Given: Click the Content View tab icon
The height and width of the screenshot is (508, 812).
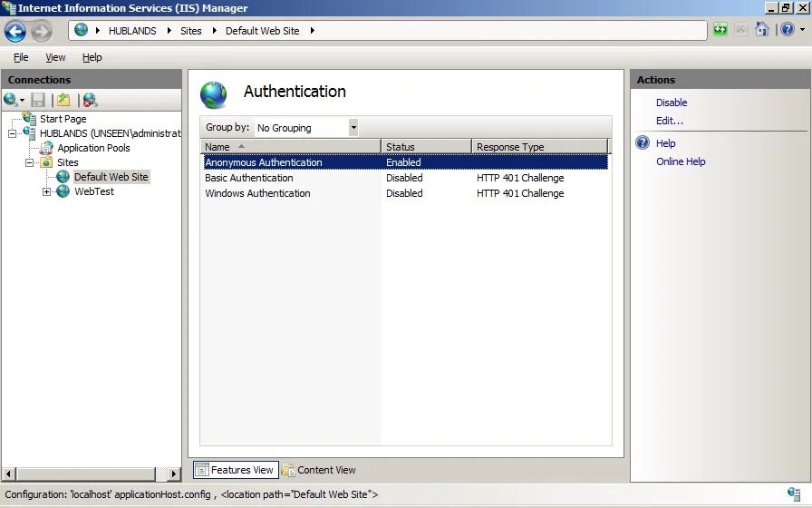Looking at the screenshot, I should pyautogui.click(x=288, y=470).
